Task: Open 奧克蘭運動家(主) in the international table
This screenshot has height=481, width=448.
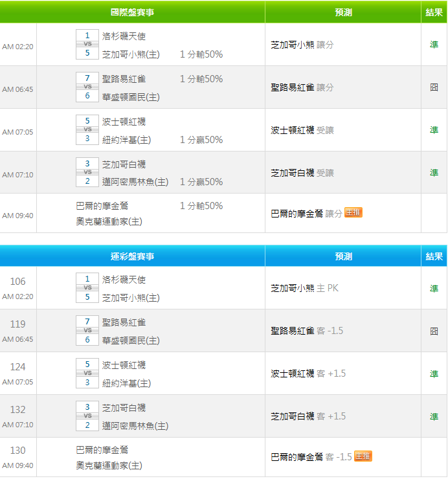Action: (109, 221)
